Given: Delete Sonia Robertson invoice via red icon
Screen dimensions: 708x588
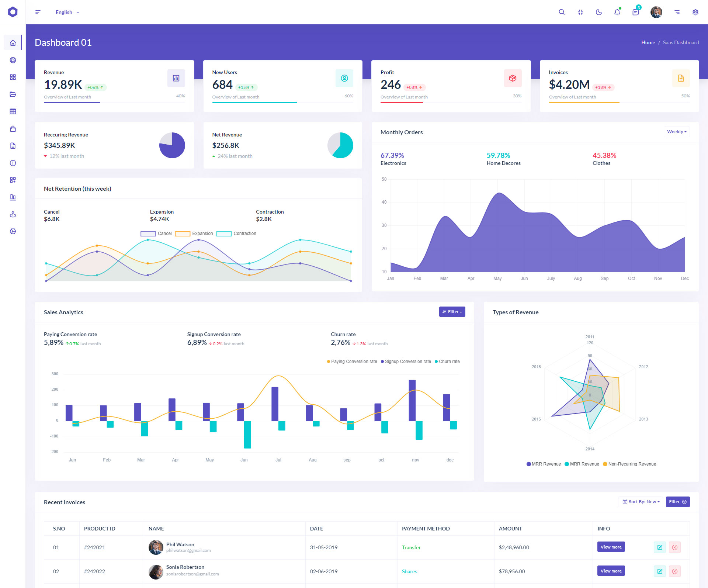Looking at the screenshot, I should pyautogui.click(x=675, y=571).
